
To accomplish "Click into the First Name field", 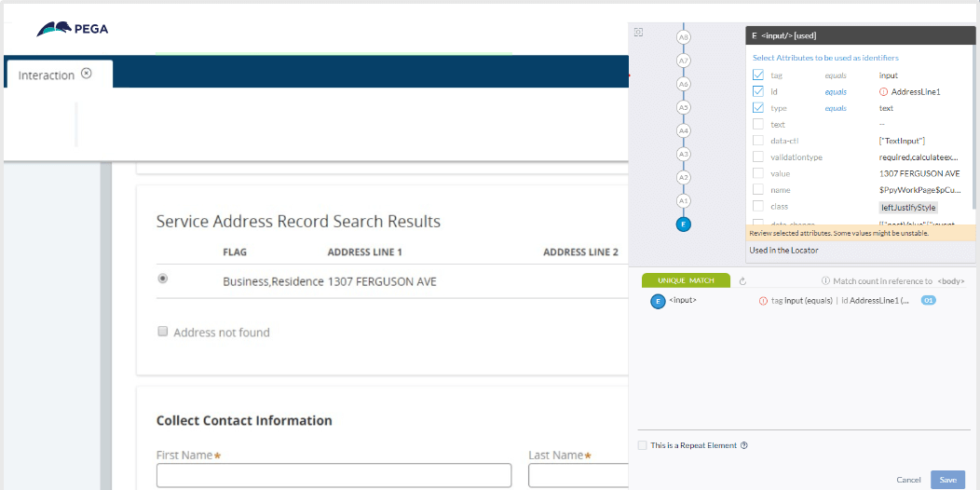I will 333,476.
